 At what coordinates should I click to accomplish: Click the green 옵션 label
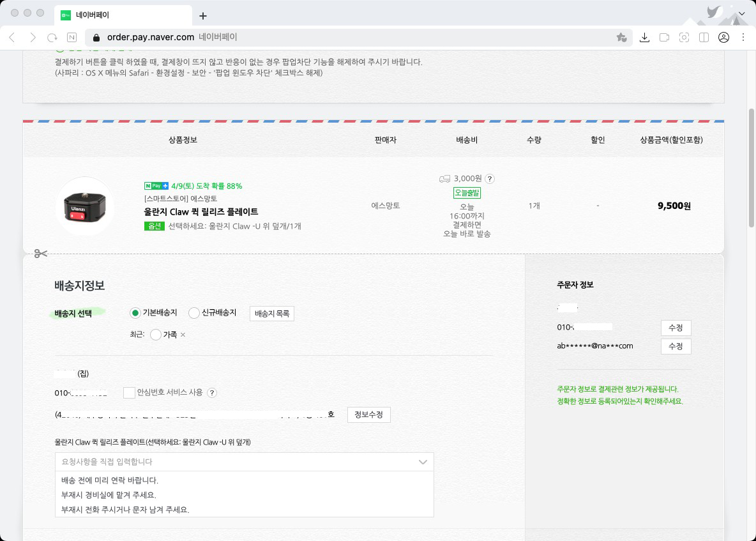[155, 226]
